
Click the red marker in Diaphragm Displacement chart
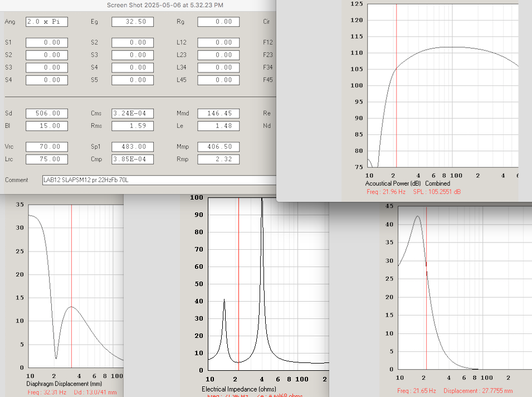(x=71, y=286)
